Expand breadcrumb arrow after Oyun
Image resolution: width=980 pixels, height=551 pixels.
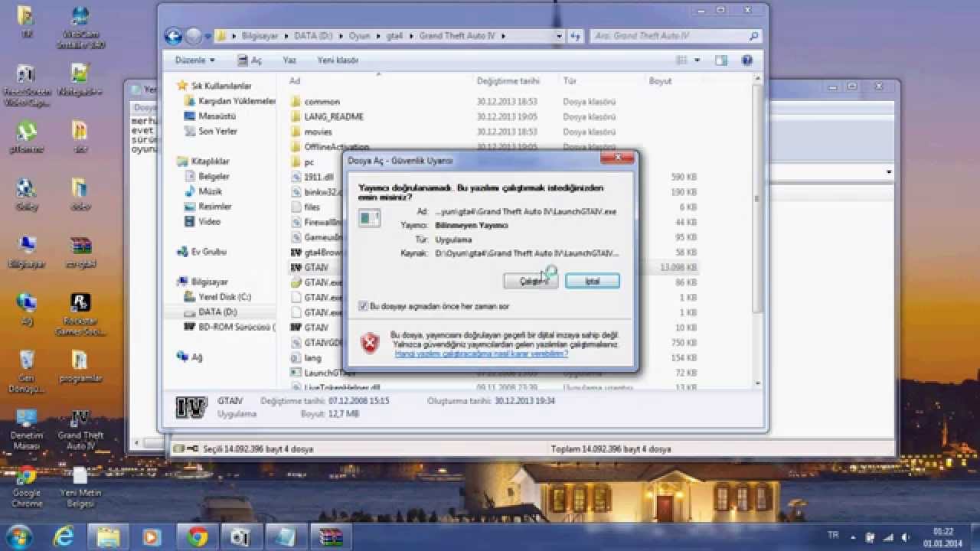(378, 36)
